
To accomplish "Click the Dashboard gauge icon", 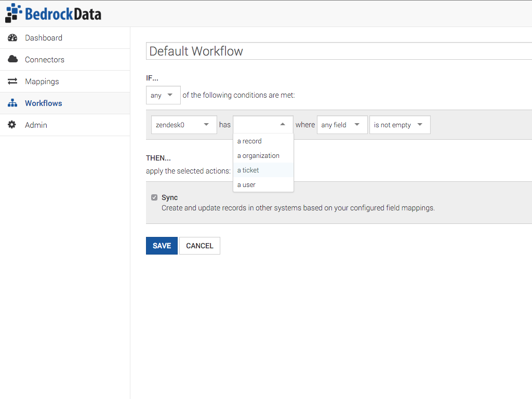I will pos(12,38).
